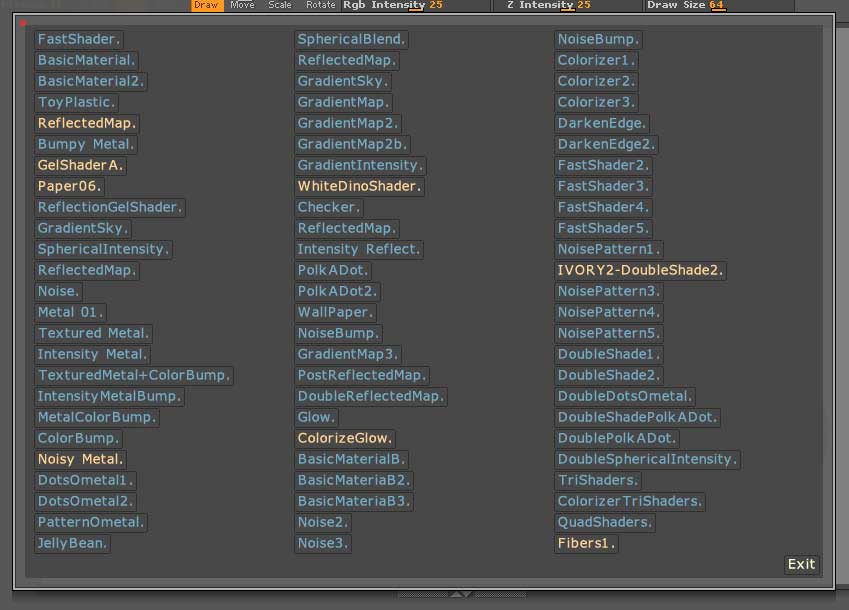Activate the Draw mode button
This screenshot has width=849, height=610.
(x=206, y=5)
